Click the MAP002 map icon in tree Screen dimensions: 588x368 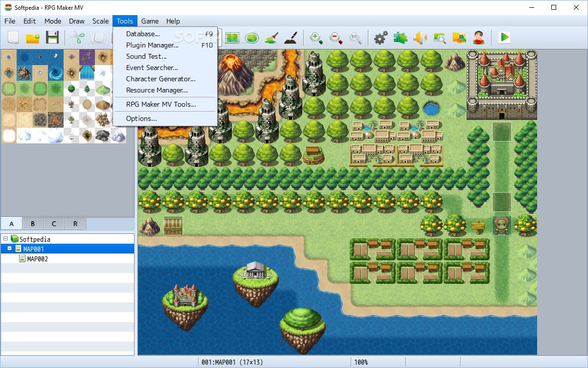tap(22, 259)
